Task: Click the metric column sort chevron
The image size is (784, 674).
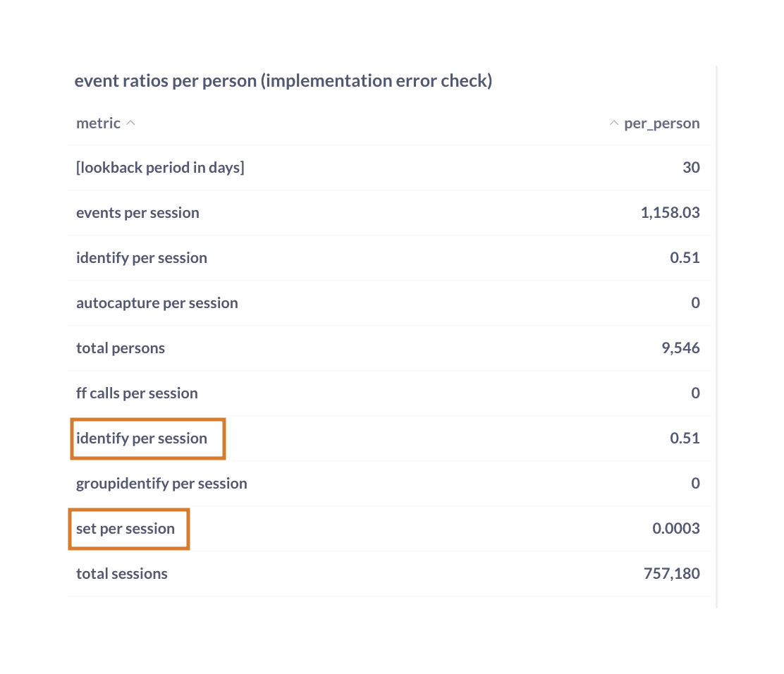Action: pyautogui.click(x=131, y=123)
